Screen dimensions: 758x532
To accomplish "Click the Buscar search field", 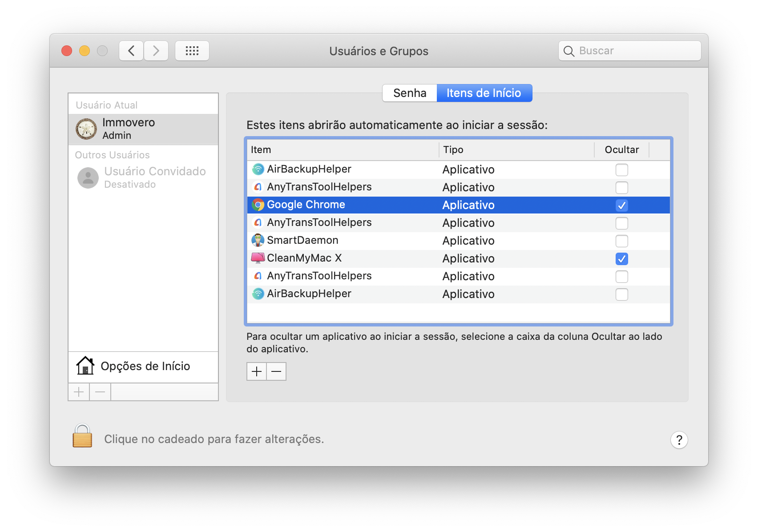I will (636, 51).
